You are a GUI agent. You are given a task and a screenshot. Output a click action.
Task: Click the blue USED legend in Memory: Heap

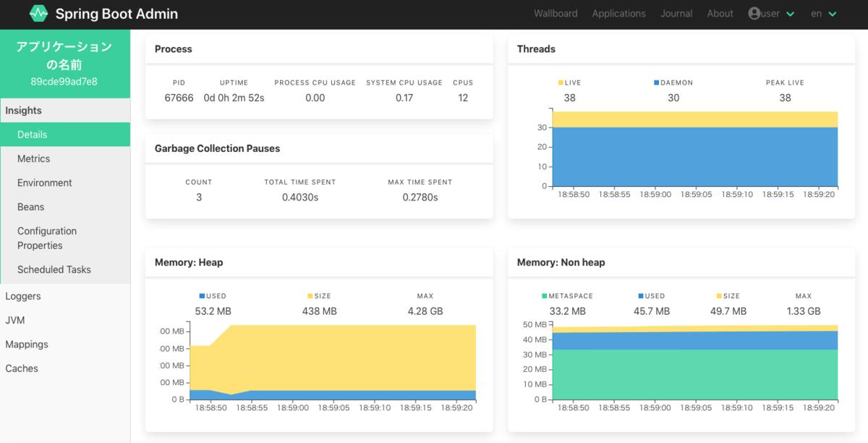tap(213, 296)
